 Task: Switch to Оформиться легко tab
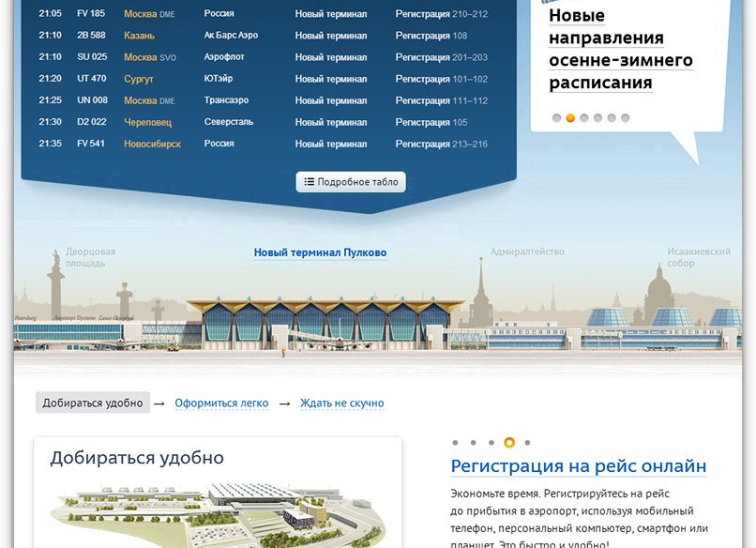pyautogui.click(x=221, y=403)
